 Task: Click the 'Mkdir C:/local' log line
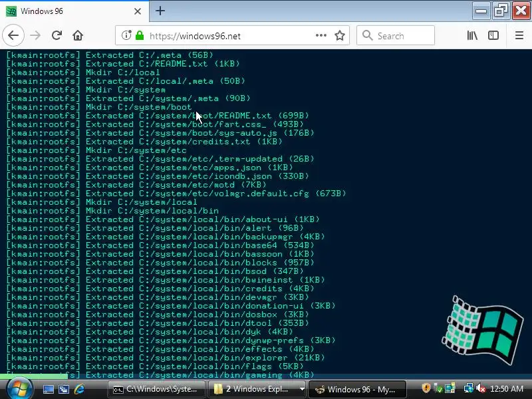pyautogui.click(x=83, y=72)
